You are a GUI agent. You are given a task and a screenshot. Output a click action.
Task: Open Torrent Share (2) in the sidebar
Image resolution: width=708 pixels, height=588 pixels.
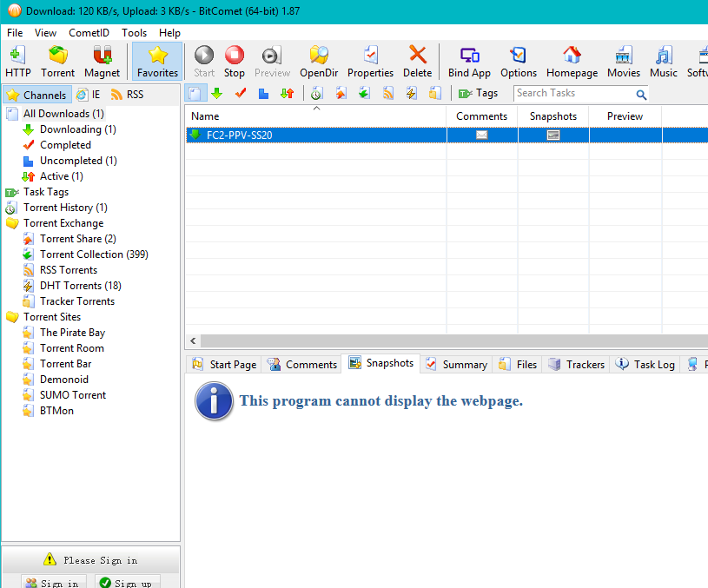coord(78,239)
